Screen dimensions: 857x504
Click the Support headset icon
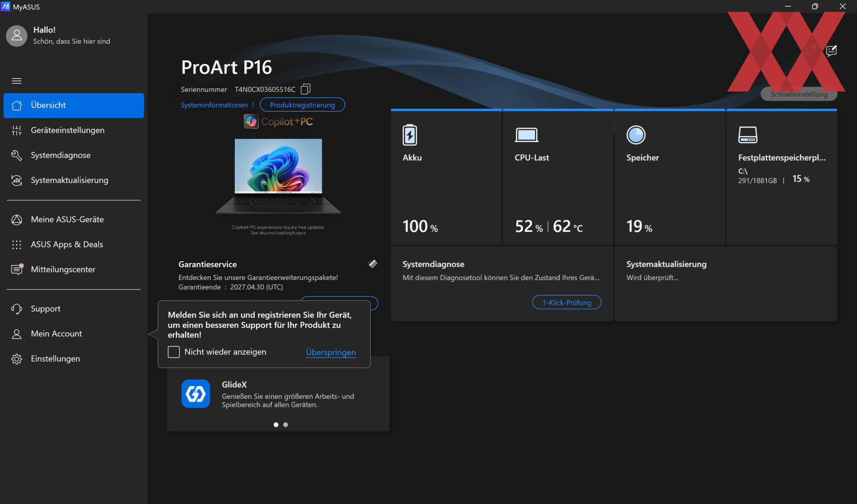pyautogui.click(x=17, y=309)
